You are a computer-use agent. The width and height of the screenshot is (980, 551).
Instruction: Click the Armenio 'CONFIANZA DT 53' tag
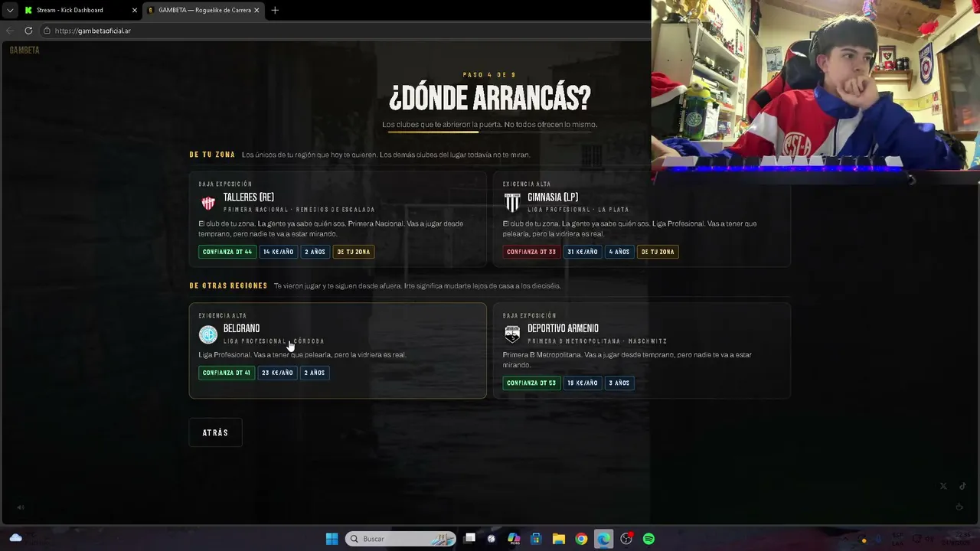tap(531, 383)
